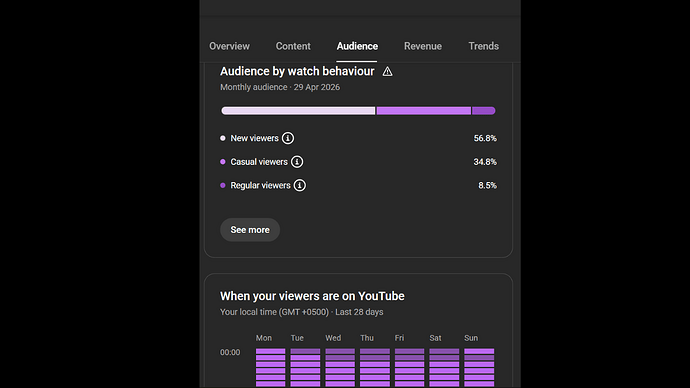Click the casual viewers segment of audience bar
The width and height of the screenshot is (690, 388).
tap(424, 111)
